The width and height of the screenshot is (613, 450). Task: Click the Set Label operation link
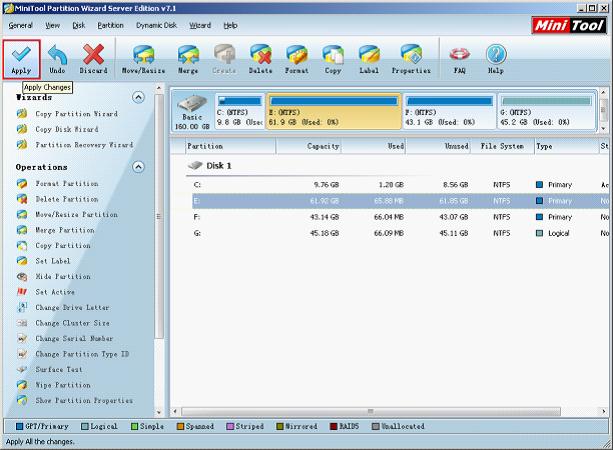click(x=53, y=261)
